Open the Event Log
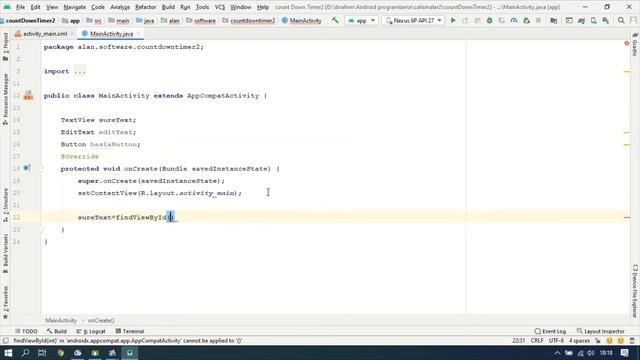 point(550,331)
